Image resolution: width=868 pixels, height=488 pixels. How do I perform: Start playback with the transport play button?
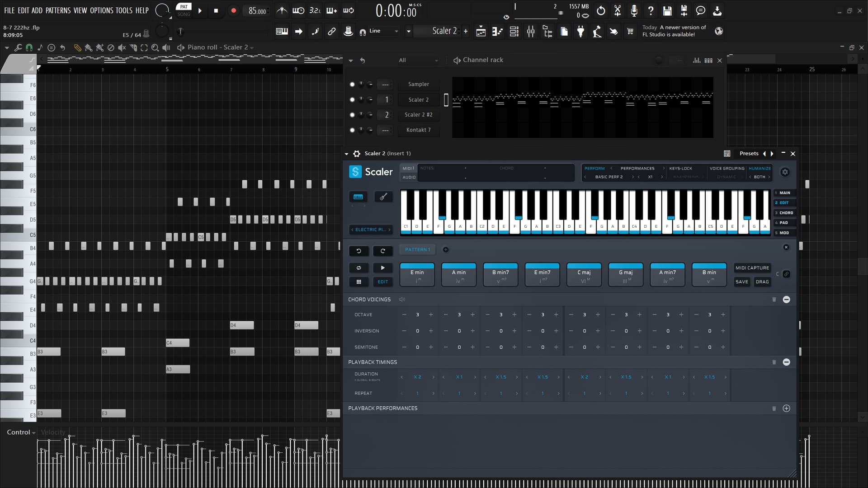[200, 11]
